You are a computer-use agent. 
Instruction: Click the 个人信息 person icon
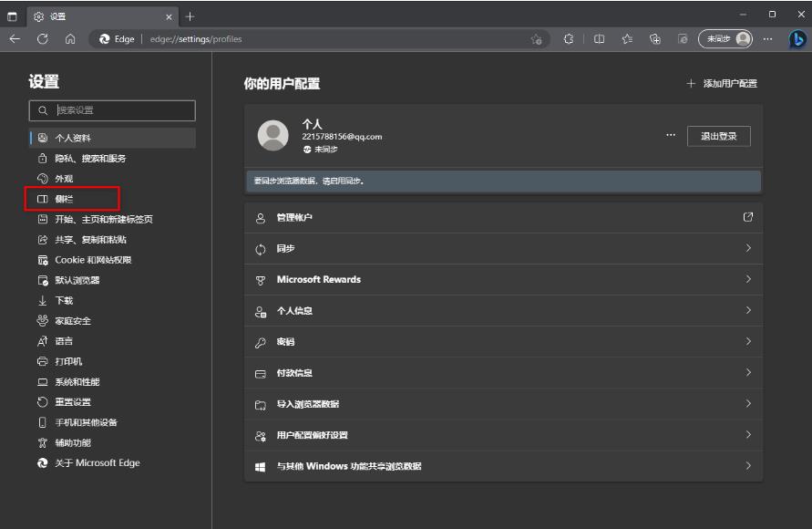[261, 311]
